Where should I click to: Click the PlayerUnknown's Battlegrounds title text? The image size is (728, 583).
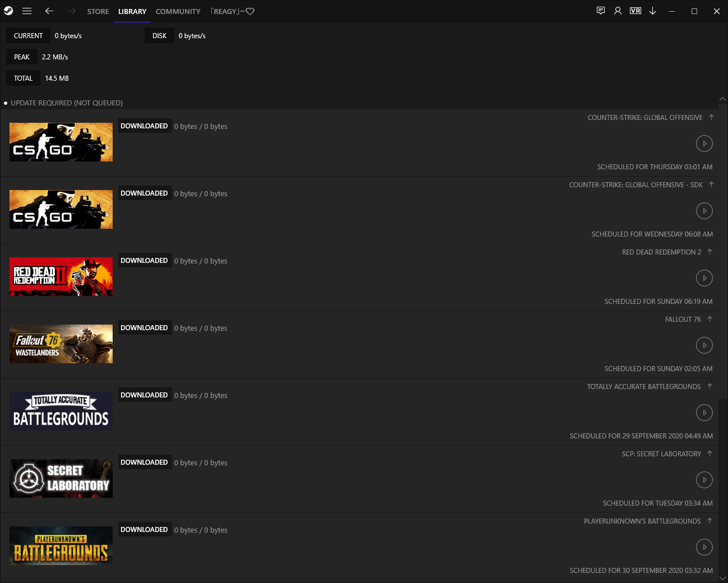point(642,521)
